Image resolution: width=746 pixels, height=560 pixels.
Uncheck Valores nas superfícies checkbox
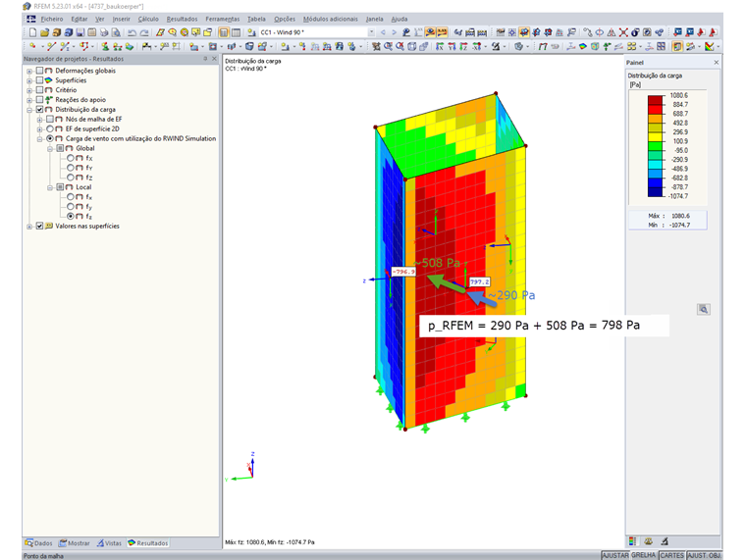tap(40, 226)
